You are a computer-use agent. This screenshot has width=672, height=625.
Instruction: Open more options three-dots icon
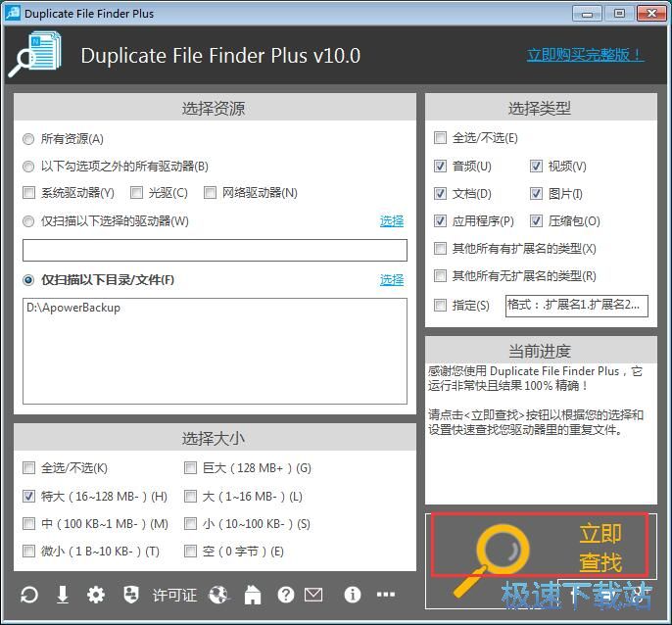point(386,595)
